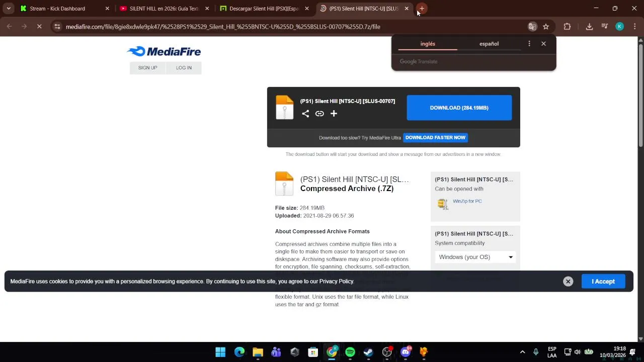
Task: Open File Explorer from taskbar
Action: pos(258,352)
